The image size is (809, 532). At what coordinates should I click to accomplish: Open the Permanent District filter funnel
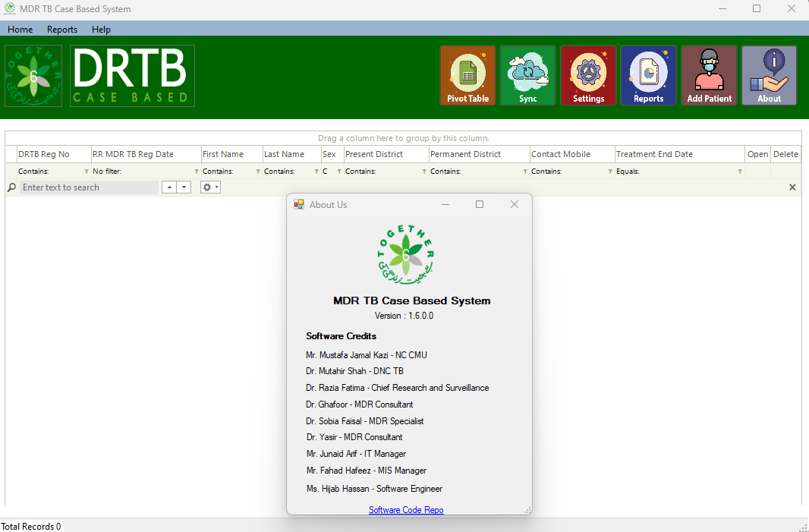coord(525,172)
